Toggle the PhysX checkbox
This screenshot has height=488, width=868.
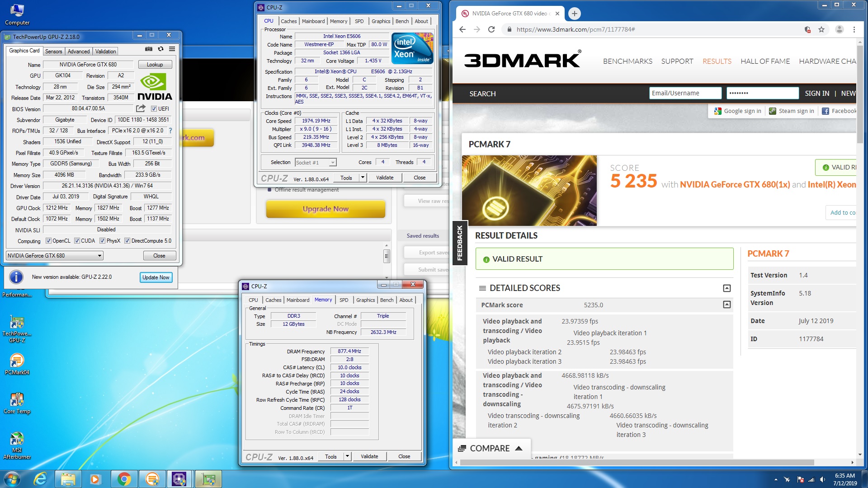click(x=102, y=241)
